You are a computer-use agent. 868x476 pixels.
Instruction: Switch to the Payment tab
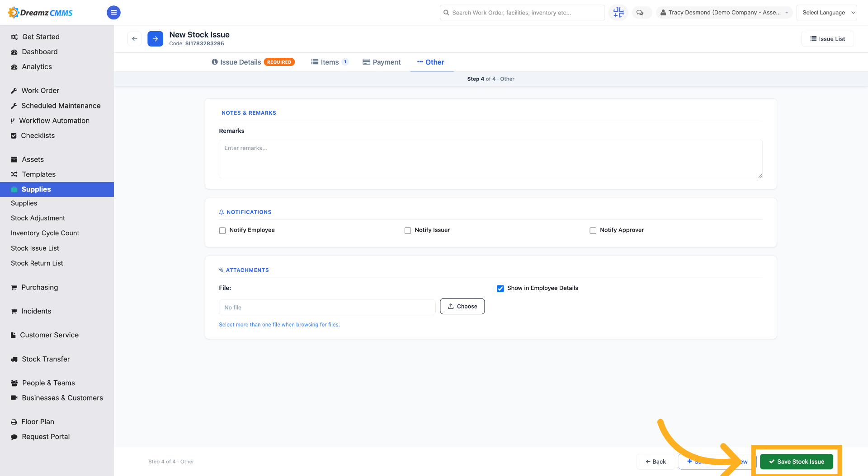tap(382, 62)
